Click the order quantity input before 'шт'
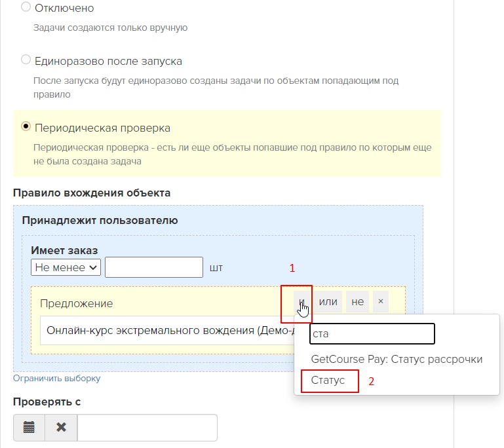504x448 pixels. pyautogui.click(x=154, y=267)
